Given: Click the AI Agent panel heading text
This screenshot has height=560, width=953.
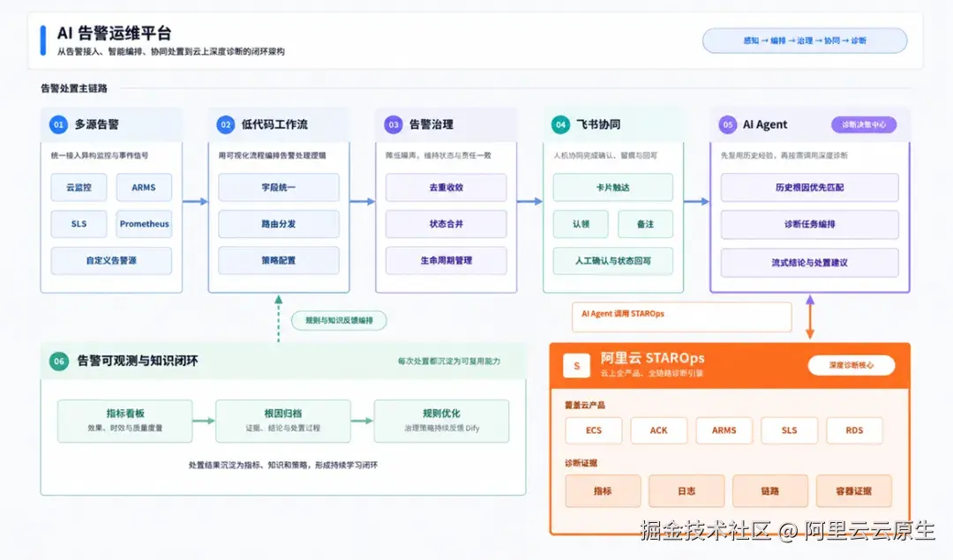Looking at the screenshot, I should (x=765, y=124).
